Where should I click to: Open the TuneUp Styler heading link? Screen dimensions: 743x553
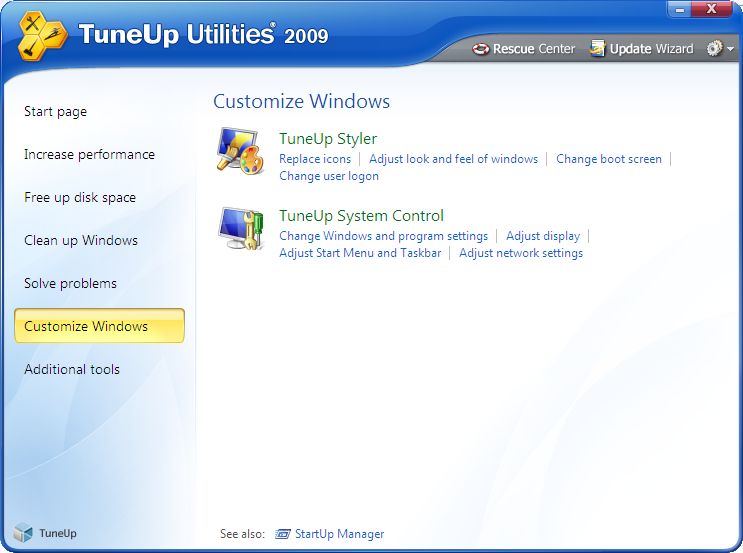(328, 138)
